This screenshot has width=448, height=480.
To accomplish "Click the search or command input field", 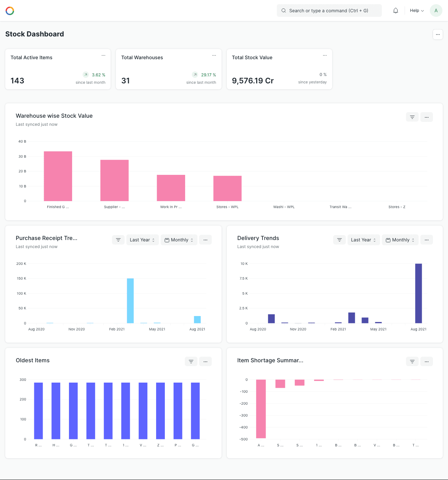I will tap(329, 11).
